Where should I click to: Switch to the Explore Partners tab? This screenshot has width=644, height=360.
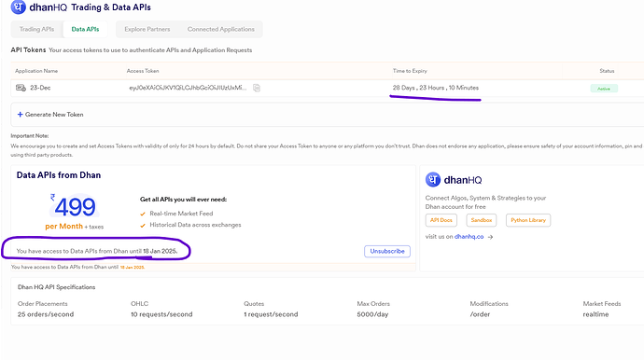147,29
